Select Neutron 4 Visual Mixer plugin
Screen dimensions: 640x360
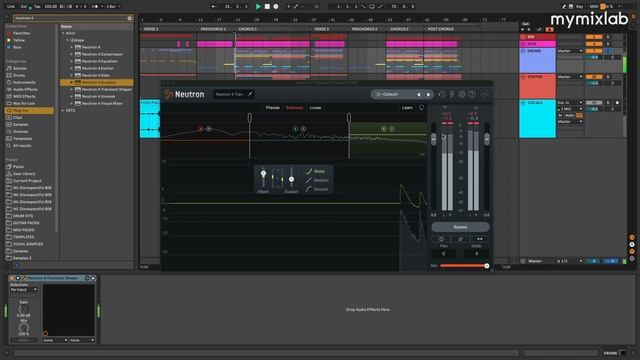pos(101,103)
